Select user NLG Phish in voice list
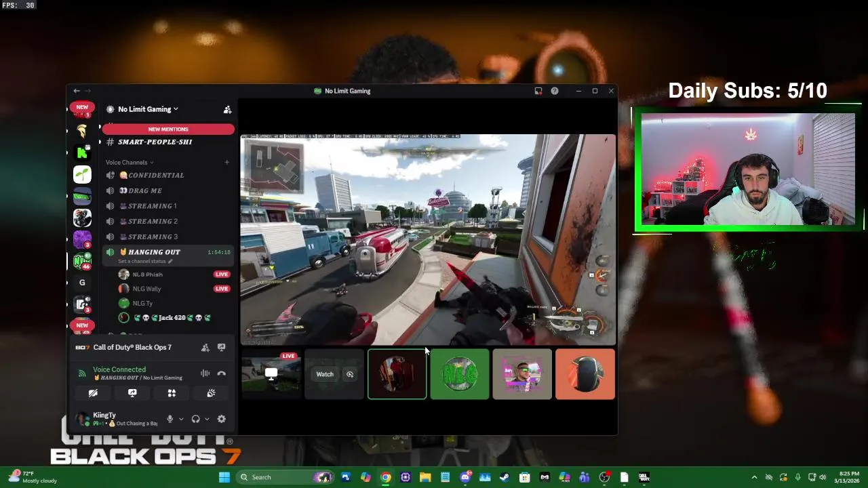Viewport: 868px width, 488px height. click(147, 274)
